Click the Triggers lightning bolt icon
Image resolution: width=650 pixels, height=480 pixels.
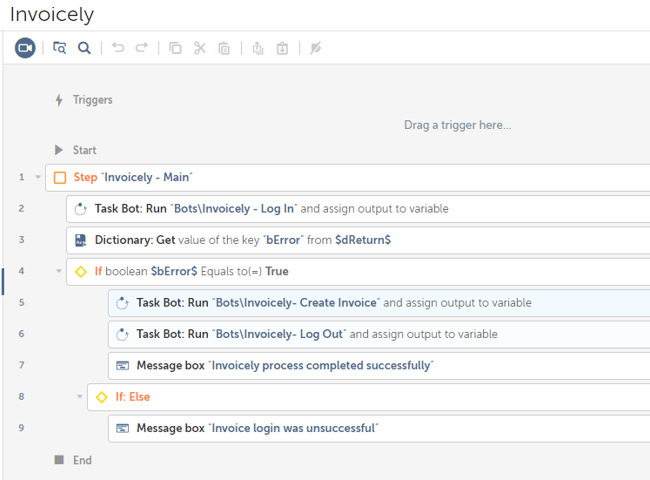point(59,100)
